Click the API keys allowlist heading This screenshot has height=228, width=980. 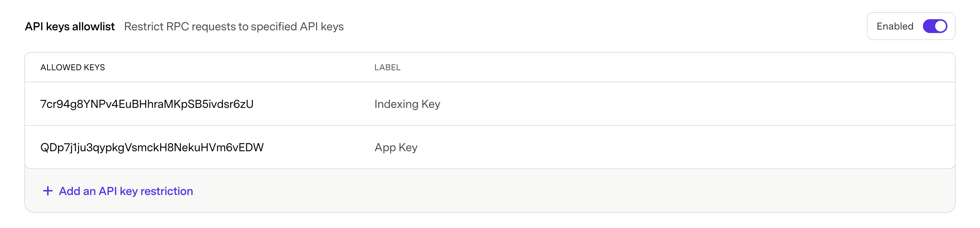(70, 26)
